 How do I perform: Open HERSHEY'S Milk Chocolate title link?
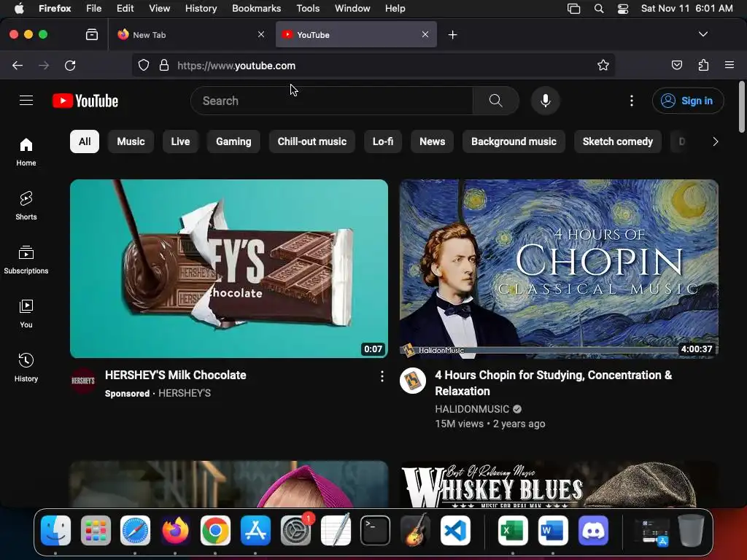(x=175, y=375)
